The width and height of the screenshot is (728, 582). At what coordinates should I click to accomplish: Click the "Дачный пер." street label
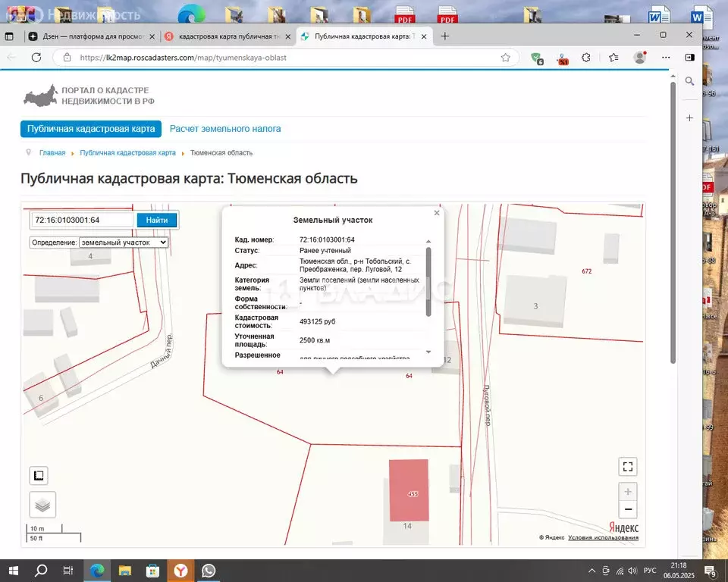point(162,351)
